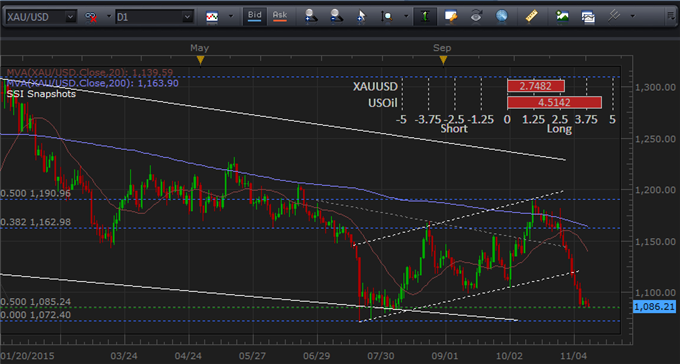Click the 11/04 date axis label
This screenshot has width=680, height=364.
[x=574, y=356]
